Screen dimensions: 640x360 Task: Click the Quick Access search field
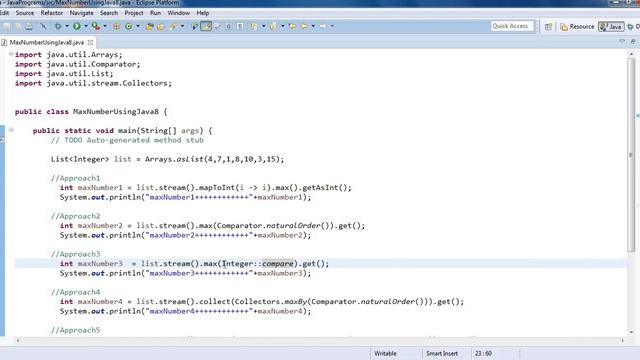(x=512, y=26)
